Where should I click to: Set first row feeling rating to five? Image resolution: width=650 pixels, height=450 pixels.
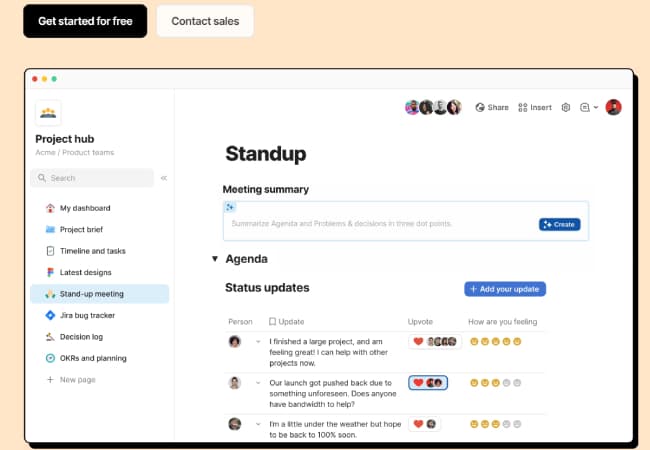(518, 341)
